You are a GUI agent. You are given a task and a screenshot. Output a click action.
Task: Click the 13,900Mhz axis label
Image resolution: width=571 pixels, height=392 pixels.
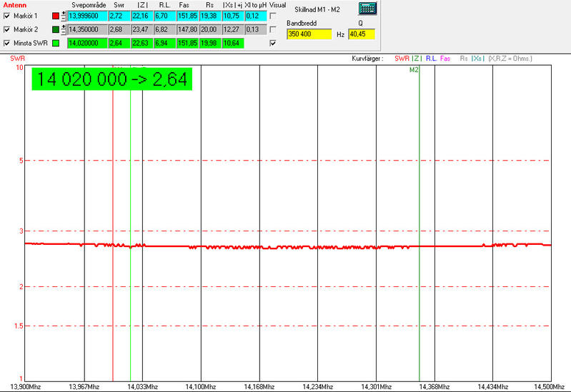click(x=26, y=386)
